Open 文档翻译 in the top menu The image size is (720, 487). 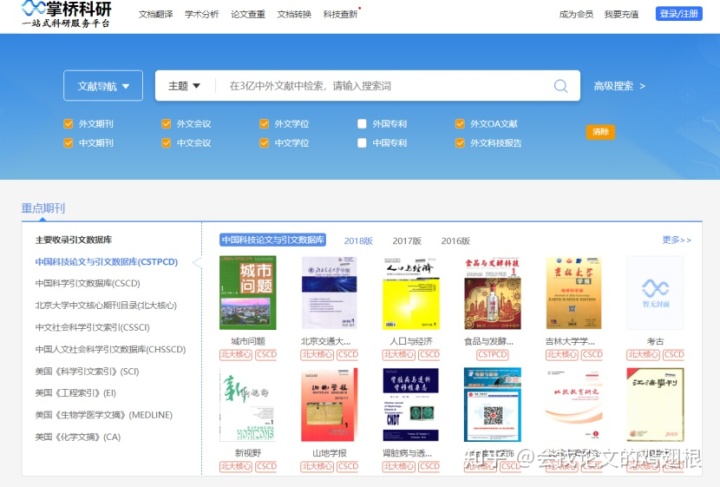coord(156,14)
